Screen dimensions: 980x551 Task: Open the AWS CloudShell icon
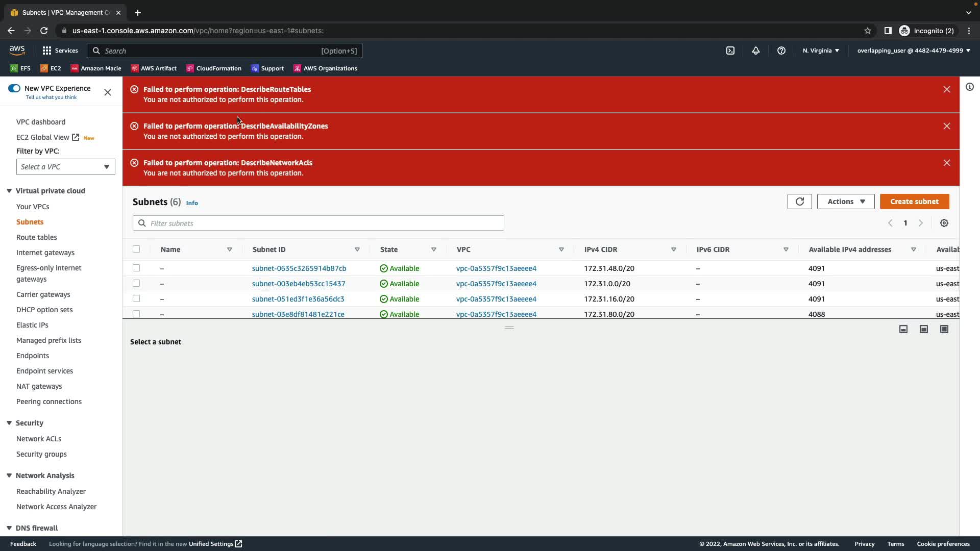730,51
